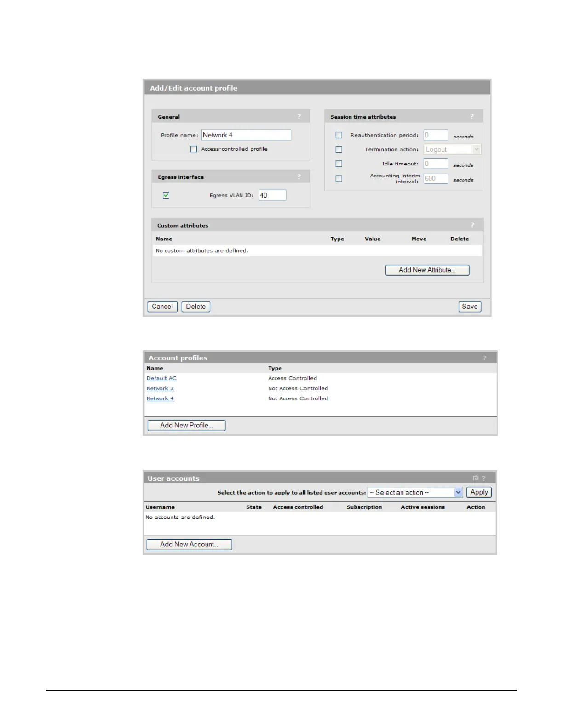Viewport: 563px width, 728px height.
Task: Open help icon in Account profiles header
Action: pos(484,358)
